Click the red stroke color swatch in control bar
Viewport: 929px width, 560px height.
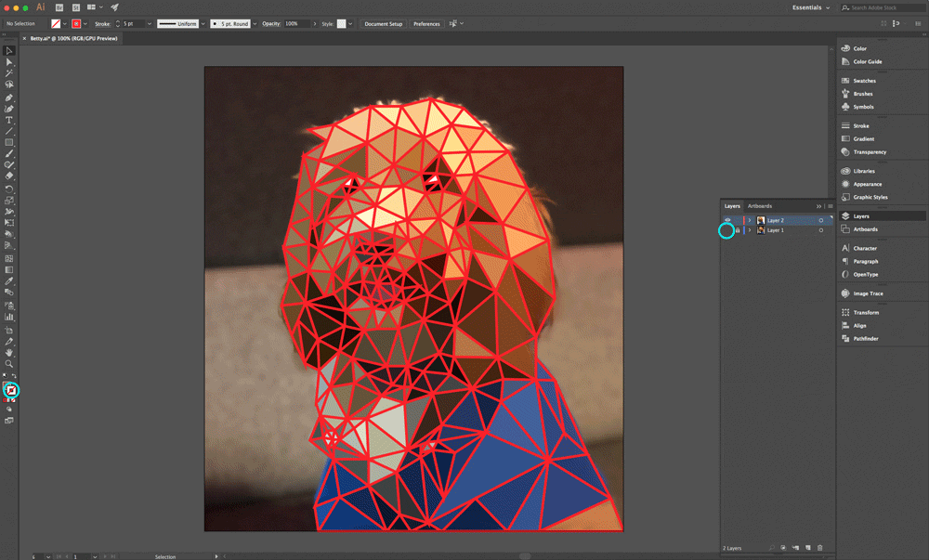pos(75,23)
